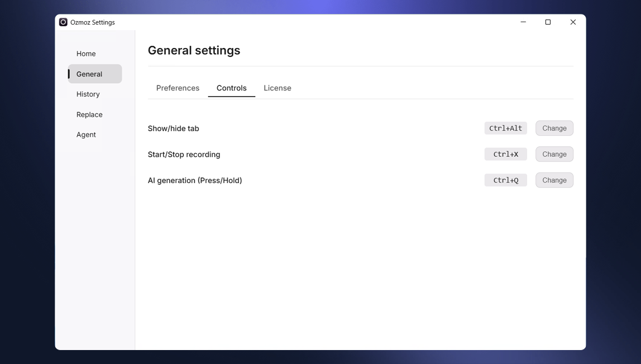This screenshot has height=364, width=641.
Task: Click the Start/Stop recording label
Action: (184, 154)
